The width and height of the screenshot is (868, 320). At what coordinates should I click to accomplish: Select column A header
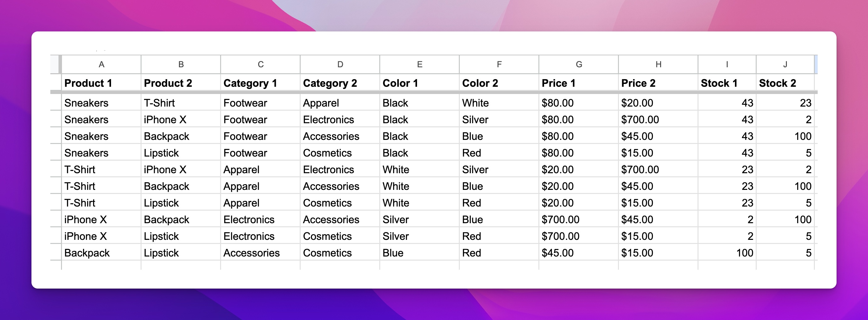(x=101, y=64)
